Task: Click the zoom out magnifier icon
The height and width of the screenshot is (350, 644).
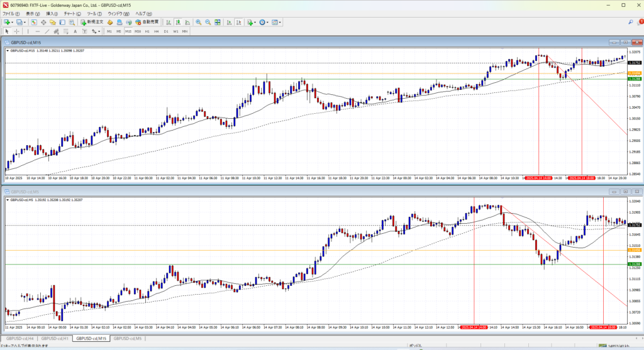Action: coord(208,22)
